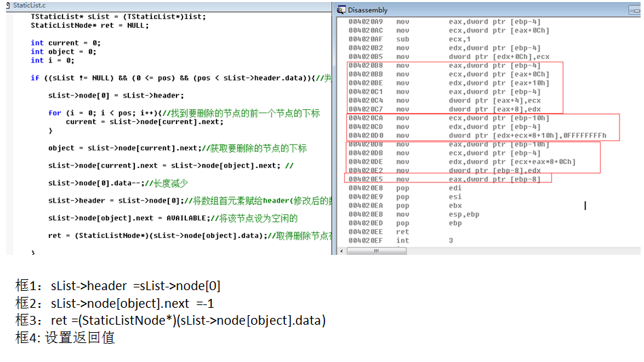Click line 'sList->header = sList->node[0];'
This screenshot has height=362, width=644.
190,201
